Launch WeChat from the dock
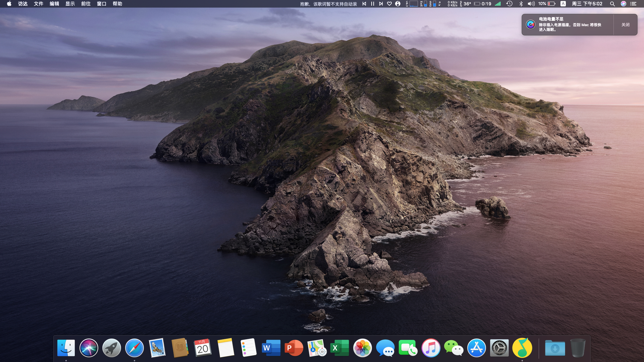 [x=453, y=348]
